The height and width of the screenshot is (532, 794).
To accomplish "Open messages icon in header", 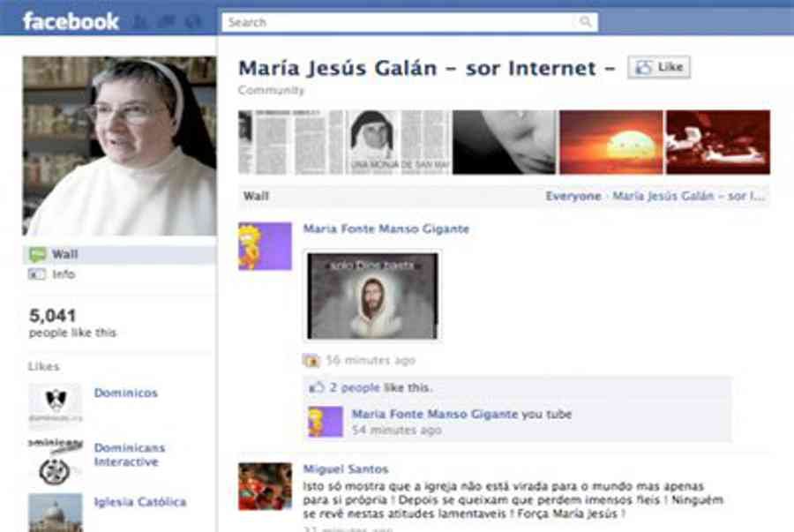I will click(x=167, y=22).
